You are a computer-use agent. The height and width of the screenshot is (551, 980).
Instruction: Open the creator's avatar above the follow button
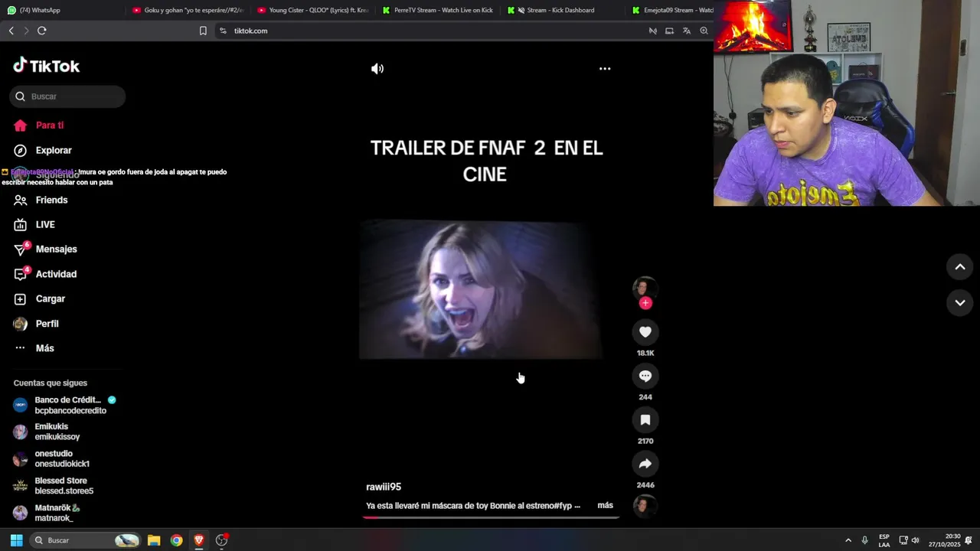pos(645,287)
